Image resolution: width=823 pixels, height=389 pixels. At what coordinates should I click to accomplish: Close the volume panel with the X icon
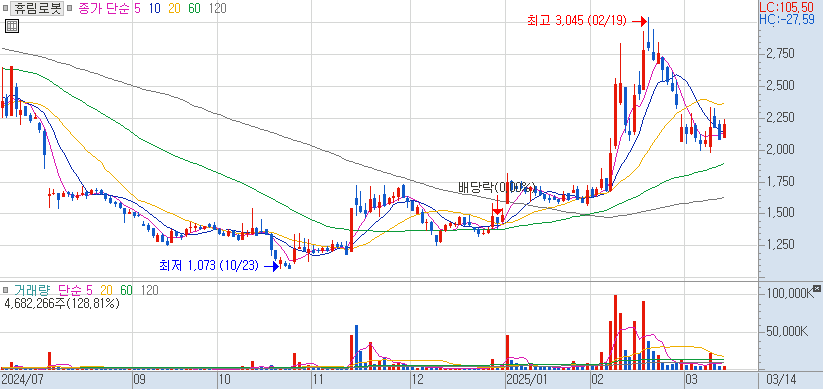point(816,288)
